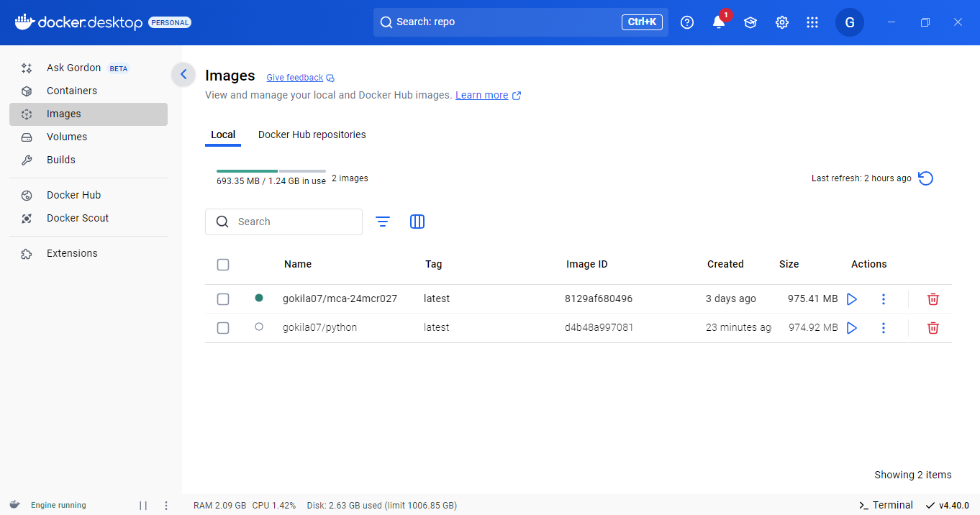The image size is (980, 515).
Task: Select all images checkbox in header
Action: click(223, 265)
